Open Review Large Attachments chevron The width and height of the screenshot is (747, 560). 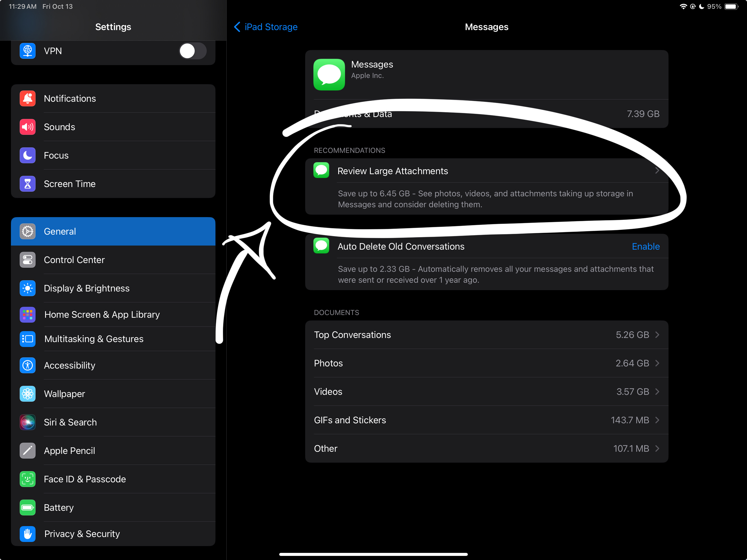(x=657, y=171)
